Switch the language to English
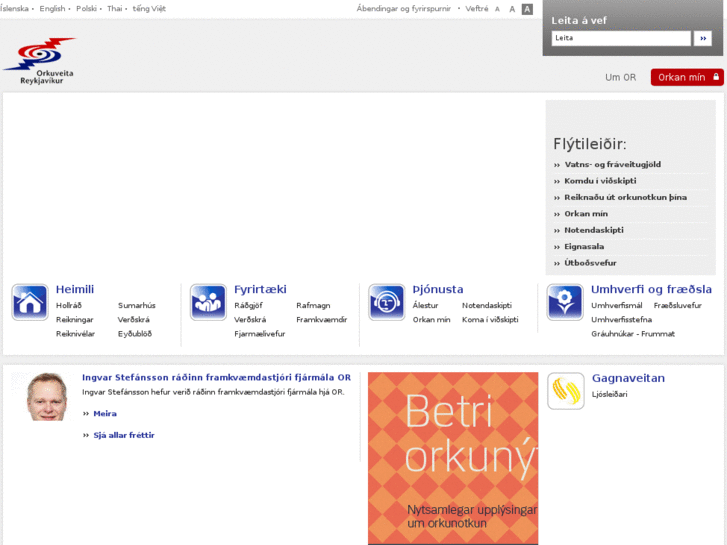Viewport: 727px width, 545px height. tap(52, 9)
